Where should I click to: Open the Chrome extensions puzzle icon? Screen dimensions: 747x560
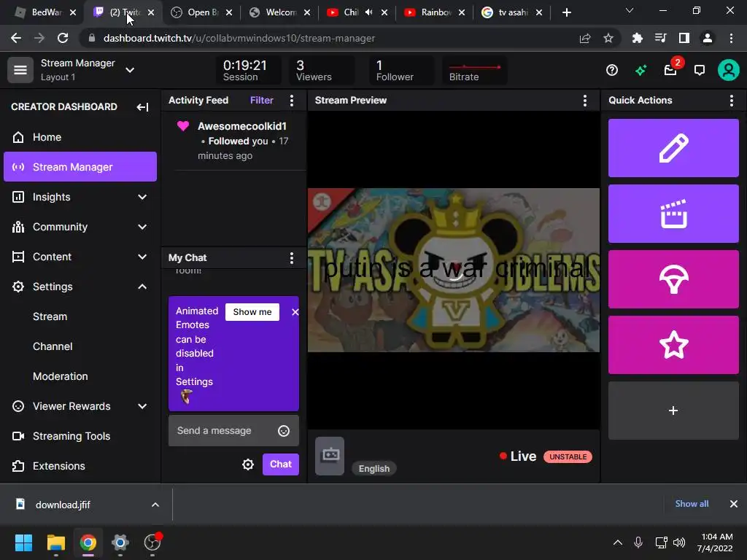[x=637, y=38]
